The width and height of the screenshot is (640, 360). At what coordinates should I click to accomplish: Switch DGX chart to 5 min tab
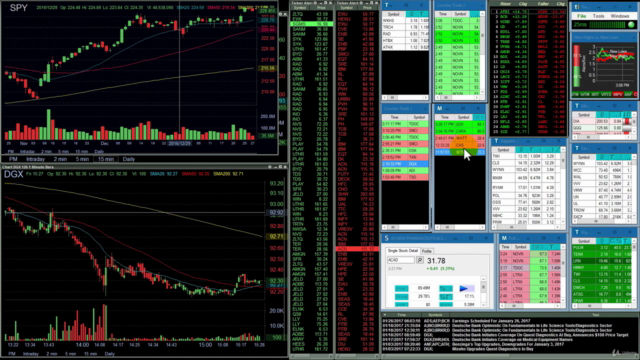click(x=71, y=354)
